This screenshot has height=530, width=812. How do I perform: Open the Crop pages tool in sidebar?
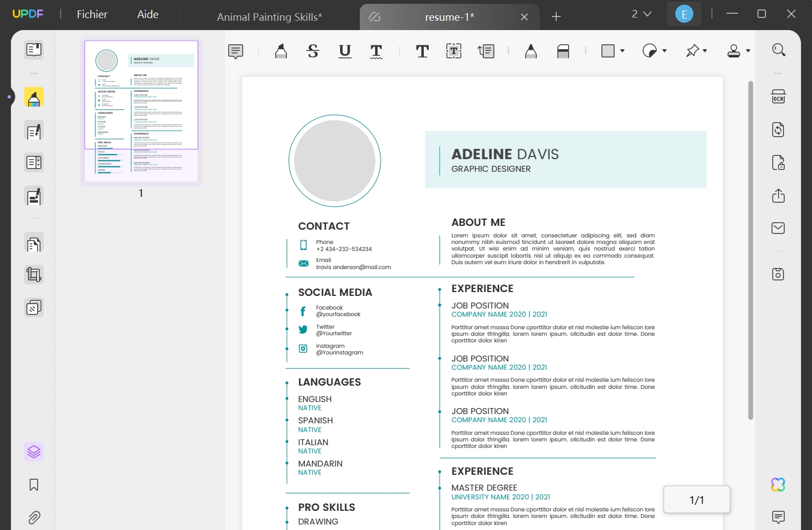(x=34, y=275)
